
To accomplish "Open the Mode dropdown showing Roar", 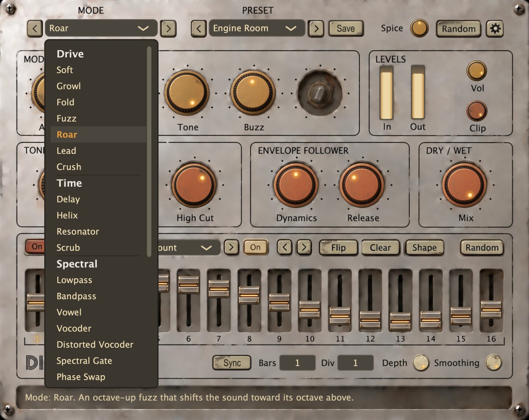I will click(x=101, y=28).
